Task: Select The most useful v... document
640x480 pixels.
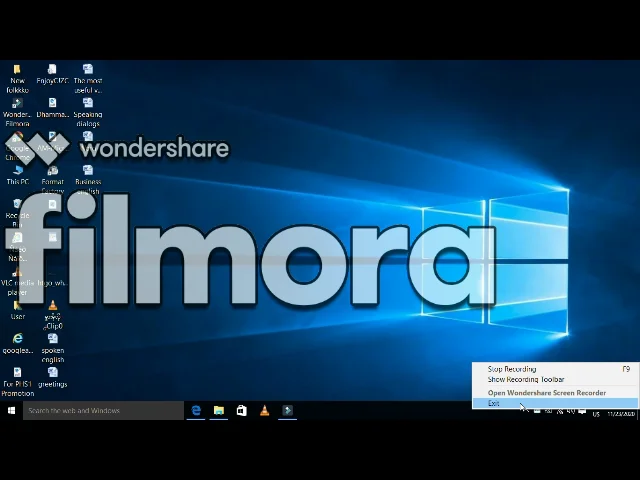Action: (x=88, y=79)
